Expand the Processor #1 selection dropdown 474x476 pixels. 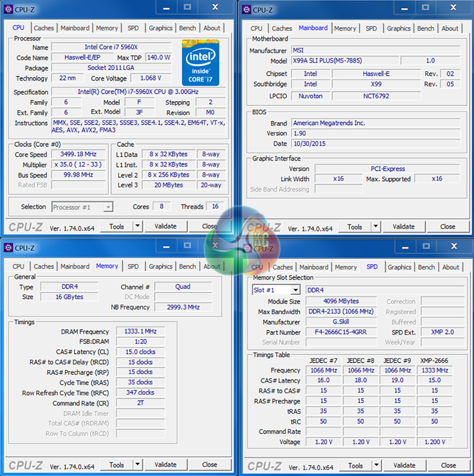(108, 207)
